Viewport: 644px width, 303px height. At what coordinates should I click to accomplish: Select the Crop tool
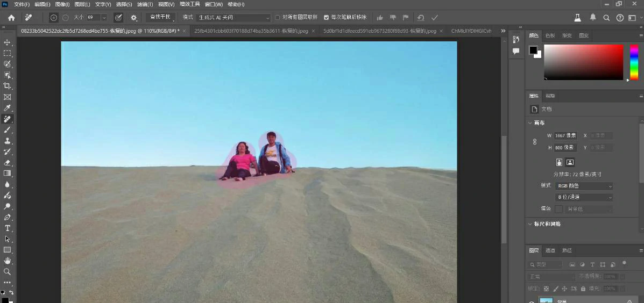tap(7, 86)
